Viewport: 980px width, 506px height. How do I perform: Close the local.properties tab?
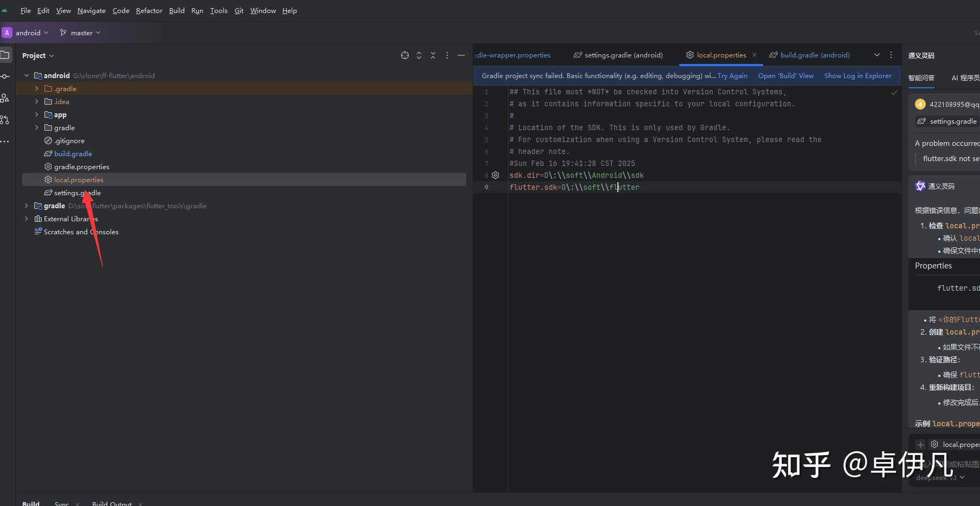pos(754,55)
